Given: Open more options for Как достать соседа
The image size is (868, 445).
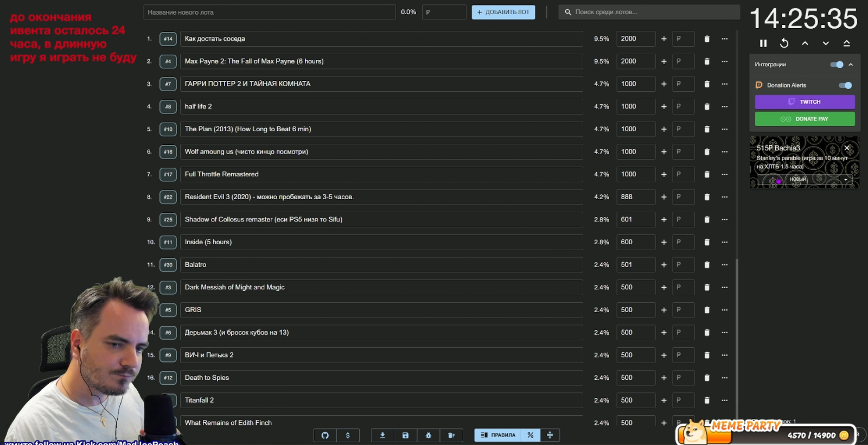Looking at the screenshot, I should pos(725,39).
